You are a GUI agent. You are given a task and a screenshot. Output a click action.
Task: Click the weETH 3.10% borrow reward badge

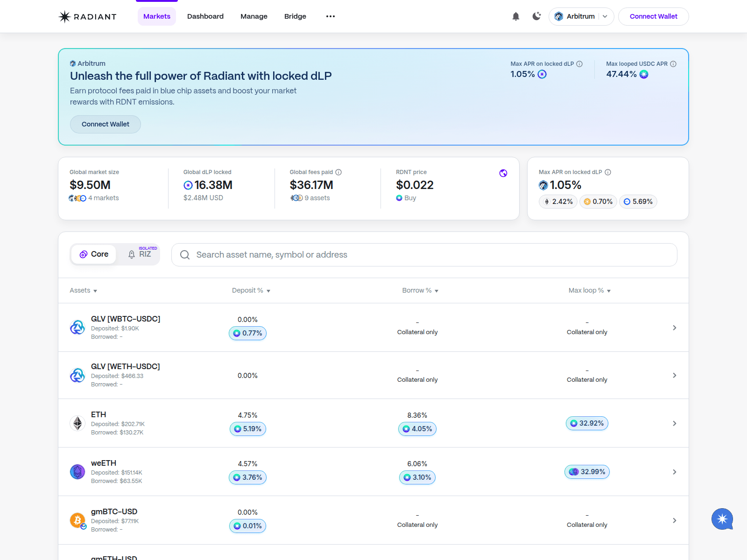[417, 477]
